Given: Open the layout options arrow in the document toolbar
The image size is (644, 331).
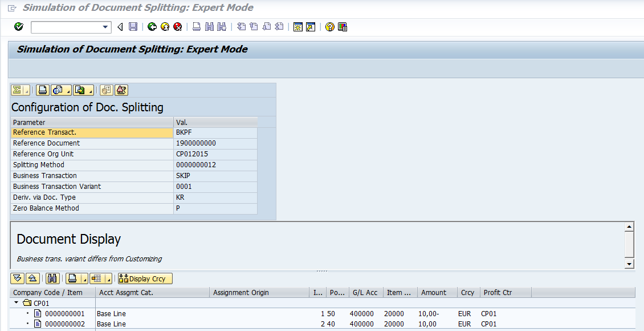Looking at the screenshot, I should tap(108, 278).
